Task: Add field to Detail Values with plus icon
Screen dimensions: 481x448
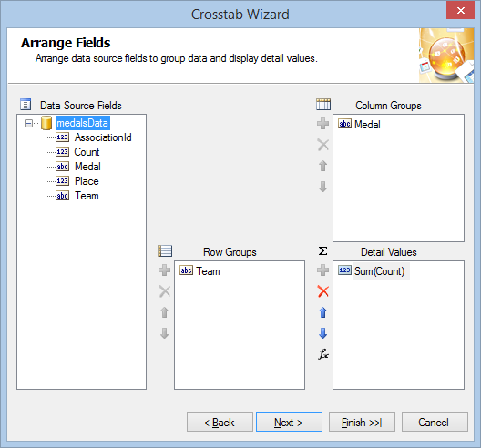Action: click(323, 270)
